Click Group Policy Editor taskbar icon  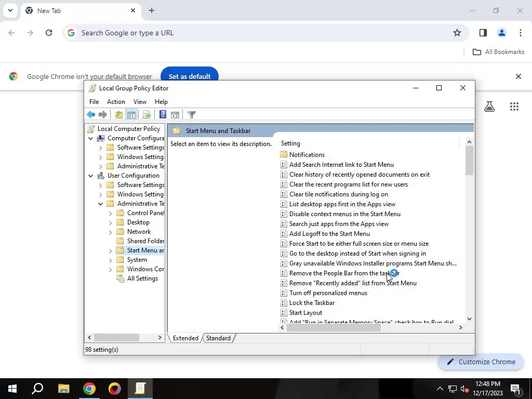140,389
